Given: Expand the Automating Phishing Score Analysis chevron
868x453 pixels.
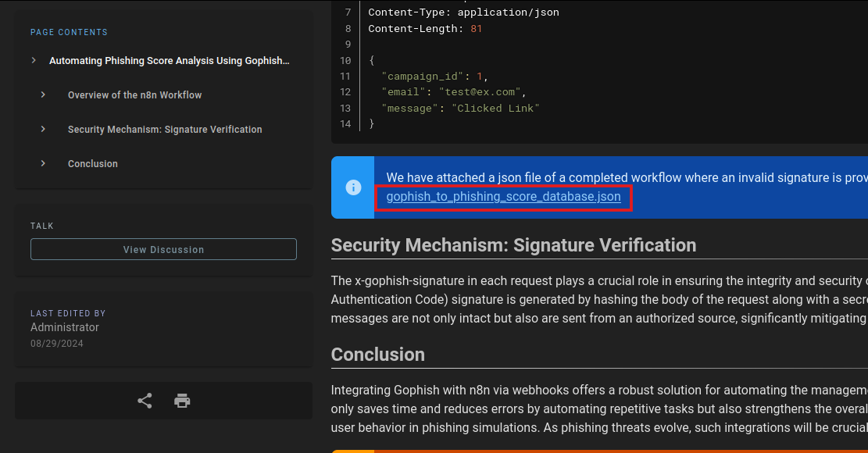Looking at the screenshot, I should coord(34,61).
